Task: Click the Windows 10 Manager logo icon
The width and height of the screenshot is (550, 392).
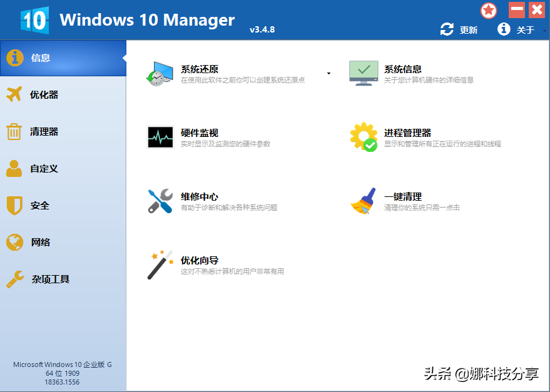Action: click(x=34, y=20)
